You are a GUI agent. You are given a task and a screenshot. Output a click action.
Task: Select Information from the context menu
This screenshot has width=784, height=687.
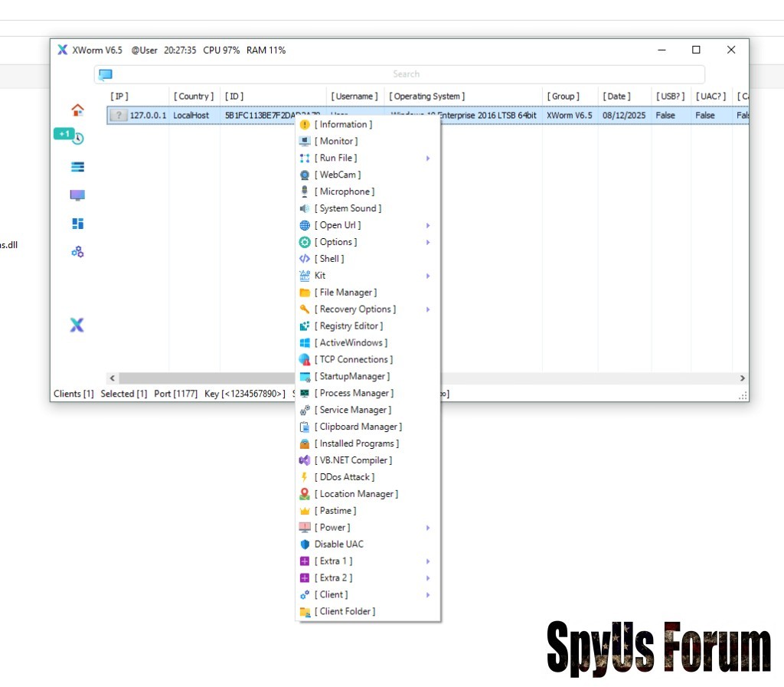pos(343,125)
